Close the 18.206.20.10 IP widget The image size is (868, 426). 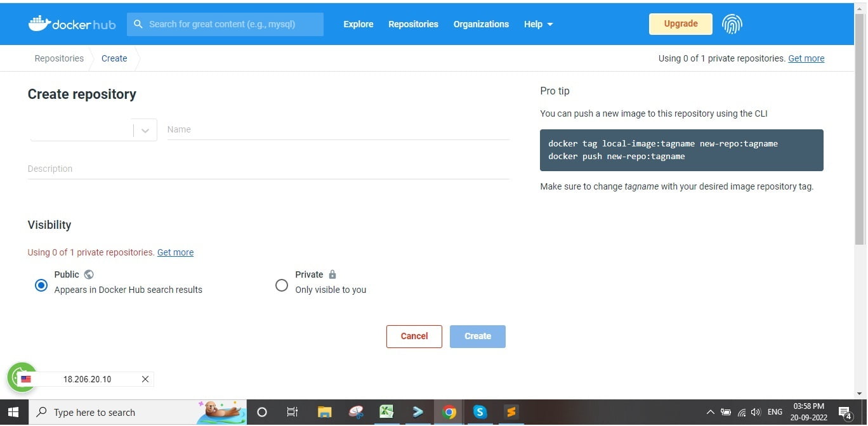(145, 379)
